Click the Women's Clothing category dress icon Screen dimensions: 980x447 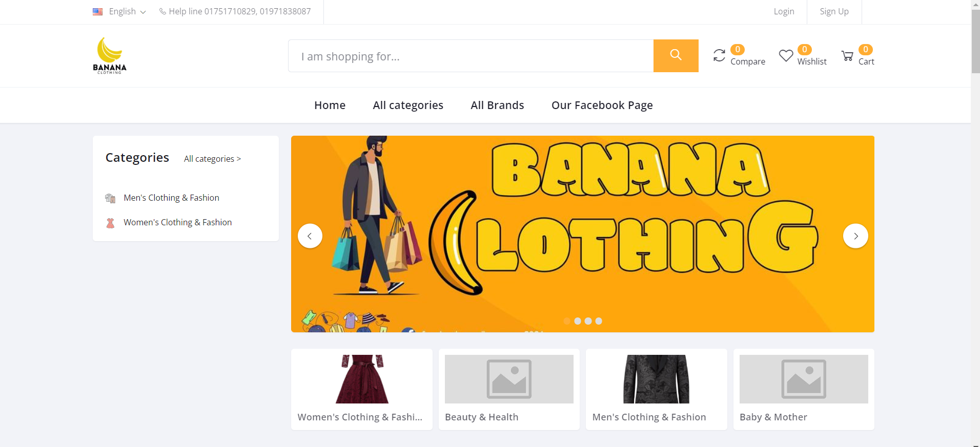click(x=110, y=223)
